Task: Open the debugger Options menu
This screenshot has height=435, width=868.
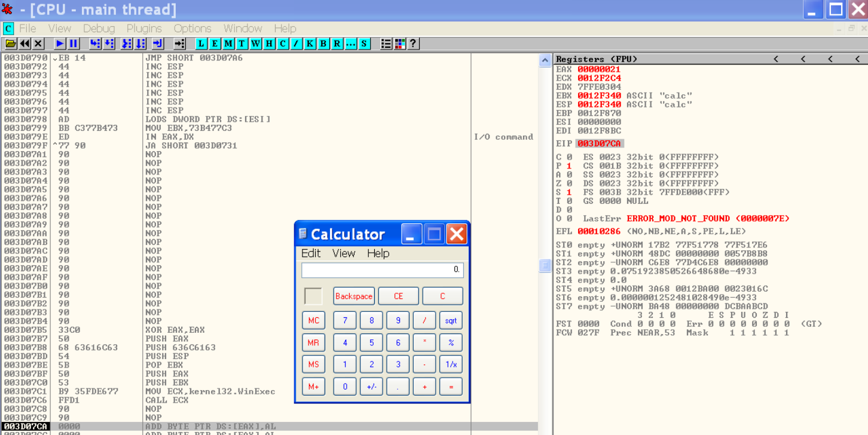Action: click(192, 29)
